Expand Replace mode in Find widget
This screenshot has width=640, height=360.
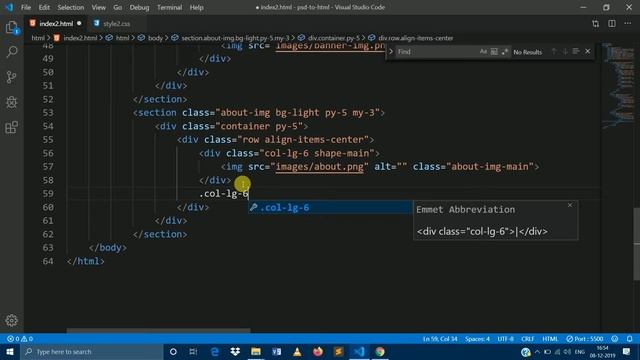(x=391, y=51)
